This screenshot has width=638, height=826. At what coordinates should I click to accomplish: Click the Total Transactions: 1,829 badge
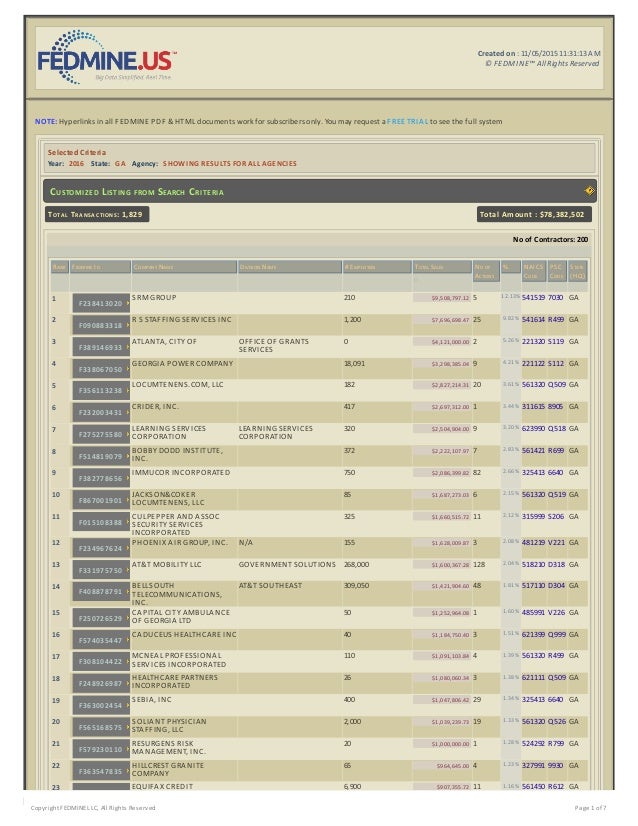tap(97, 214)
